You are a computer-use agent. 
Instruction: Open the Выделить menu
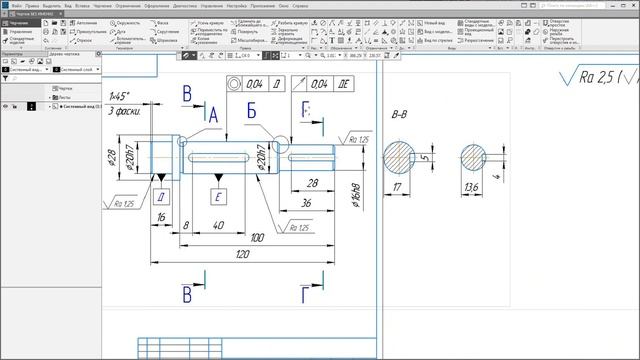(x=51, y=6)
